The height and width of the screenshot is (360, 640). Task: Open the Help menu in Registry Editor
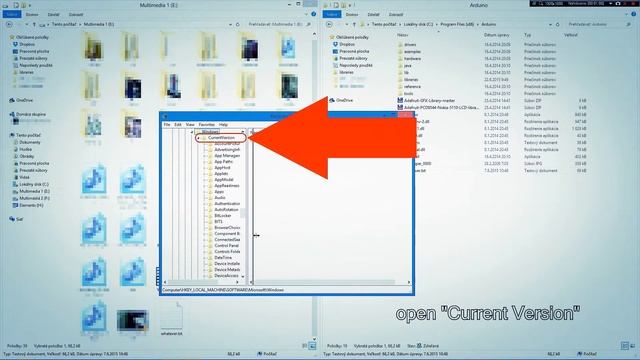click(223, 124)
